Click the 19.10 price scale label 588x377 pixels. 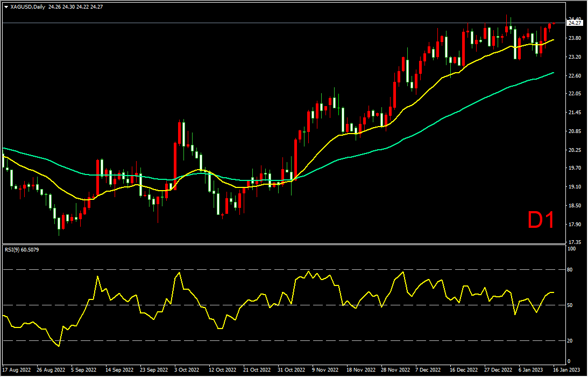[575, 187]
